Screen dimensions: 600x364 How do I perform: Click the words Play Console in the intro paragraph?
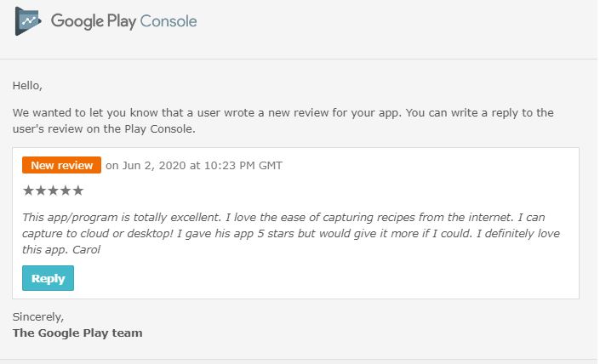pos(159,129)
